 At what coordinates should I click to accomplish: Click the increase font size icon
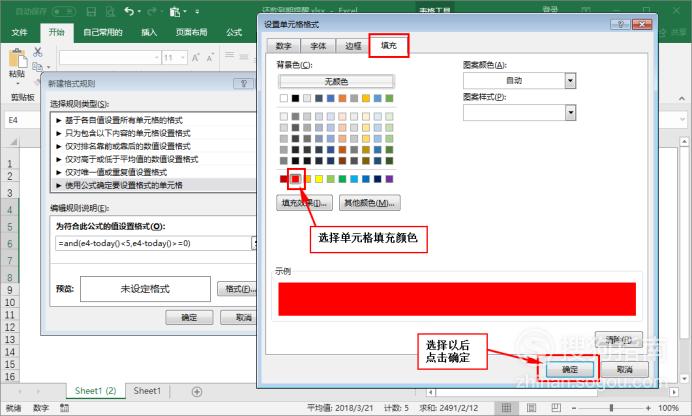196,57
